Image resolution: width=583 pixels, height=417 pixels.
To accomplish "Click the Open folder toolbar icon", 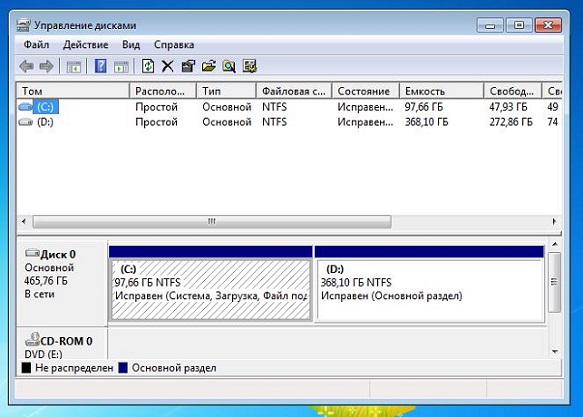I will 209,67.
